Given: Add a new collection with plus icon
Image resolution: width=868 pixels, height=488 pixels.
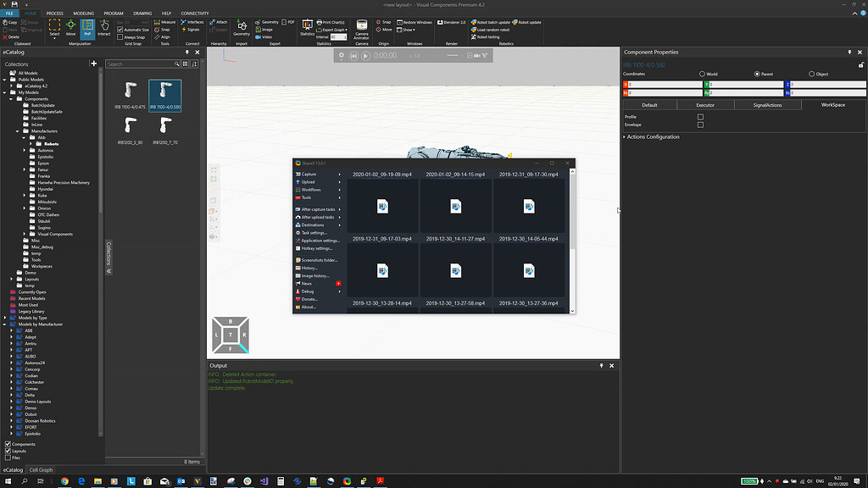Looking at the screenshot, I should click(x=94, y=64).
